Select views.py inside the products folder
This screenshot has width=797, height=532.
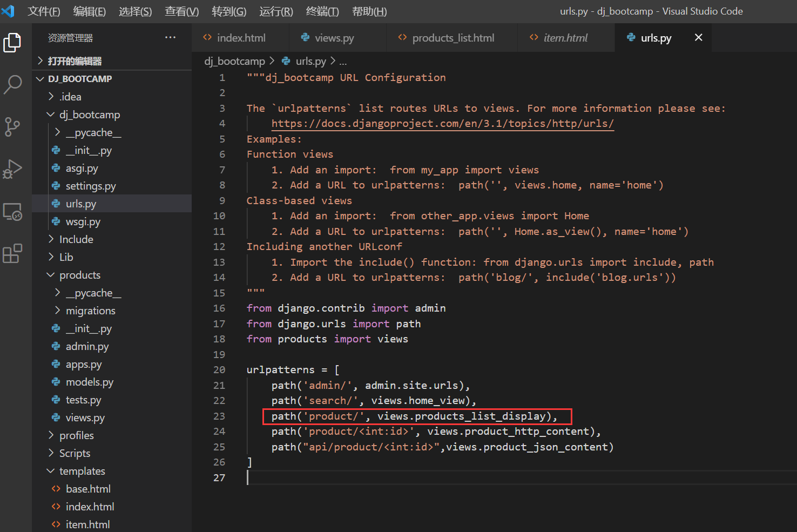(x=85, y=417)
